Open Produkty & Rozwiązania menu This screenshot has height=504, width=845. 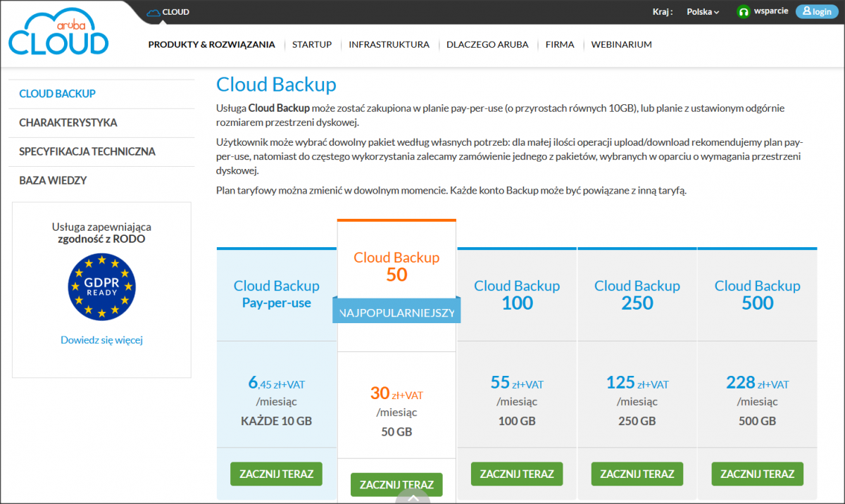tap(211, 44)
